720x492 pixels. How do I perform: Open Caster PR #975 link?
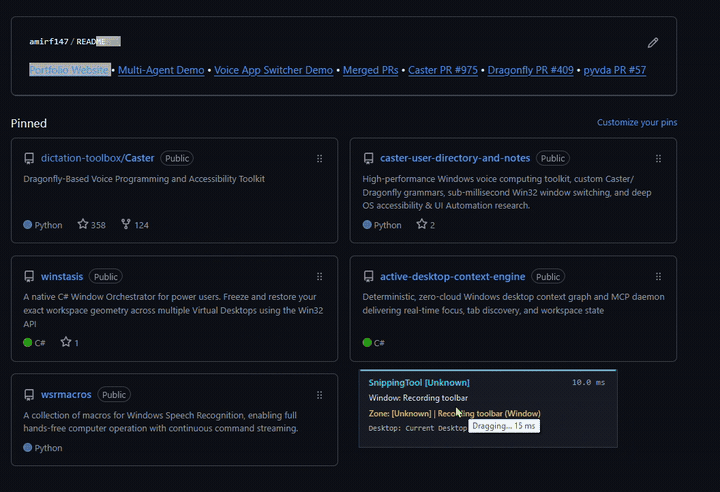coord(443,70)
